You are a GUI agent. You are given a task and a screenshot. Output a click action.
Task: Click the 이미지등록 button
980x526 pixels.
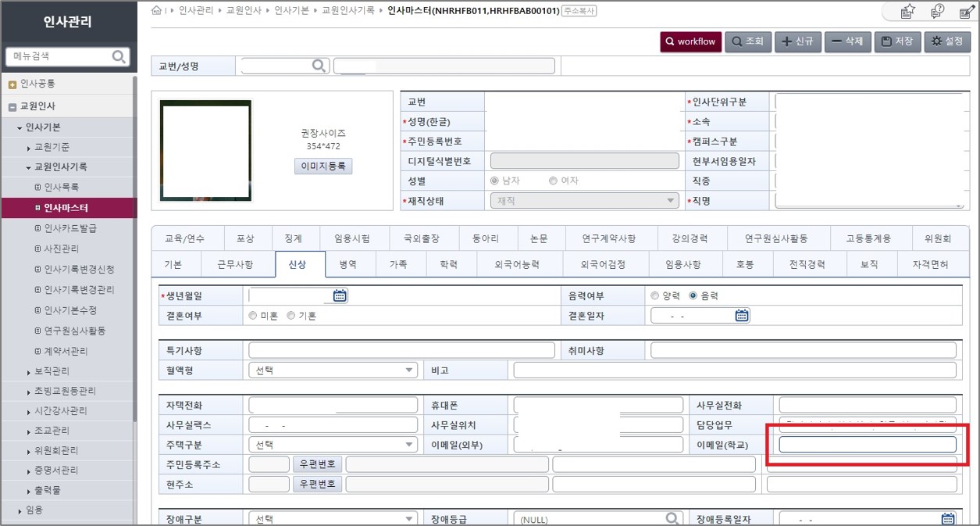point(323,166)
